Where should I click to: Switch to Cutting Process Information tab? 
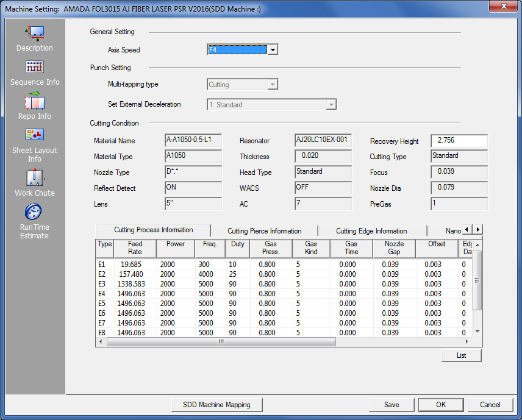point(153,230)
